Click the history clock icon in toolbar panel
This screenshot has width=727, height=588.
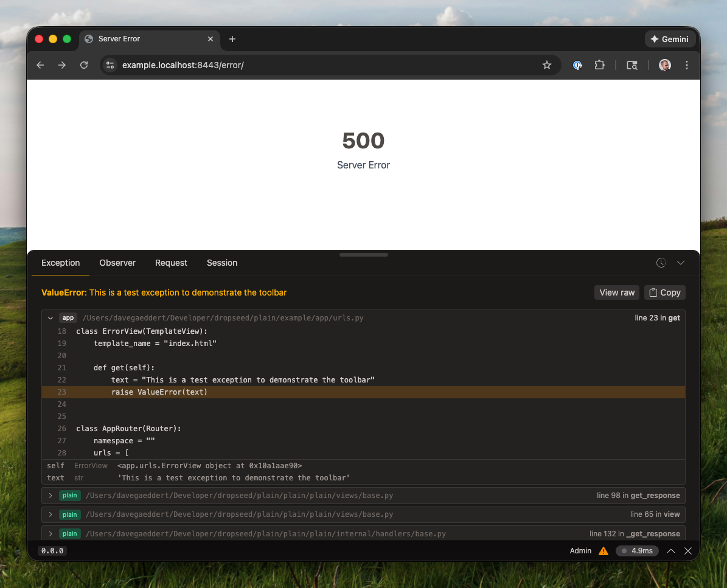click(x=661, y=263)
